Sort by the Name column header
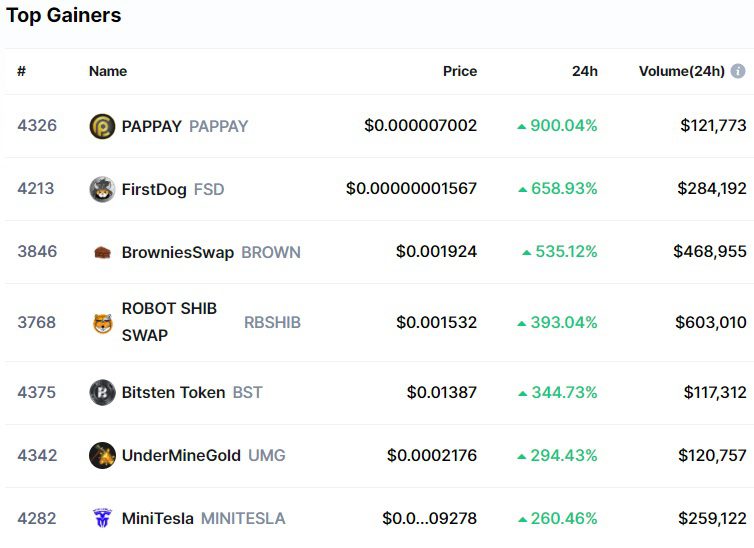This screenshot has width=754, height=548. tap(108, 71)
